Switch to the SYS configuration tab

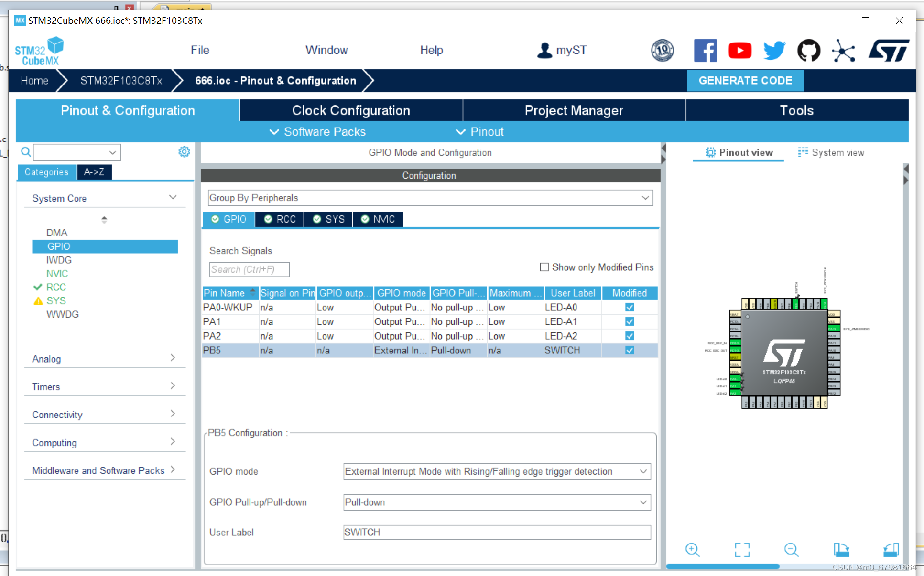[x=328, y=219]
